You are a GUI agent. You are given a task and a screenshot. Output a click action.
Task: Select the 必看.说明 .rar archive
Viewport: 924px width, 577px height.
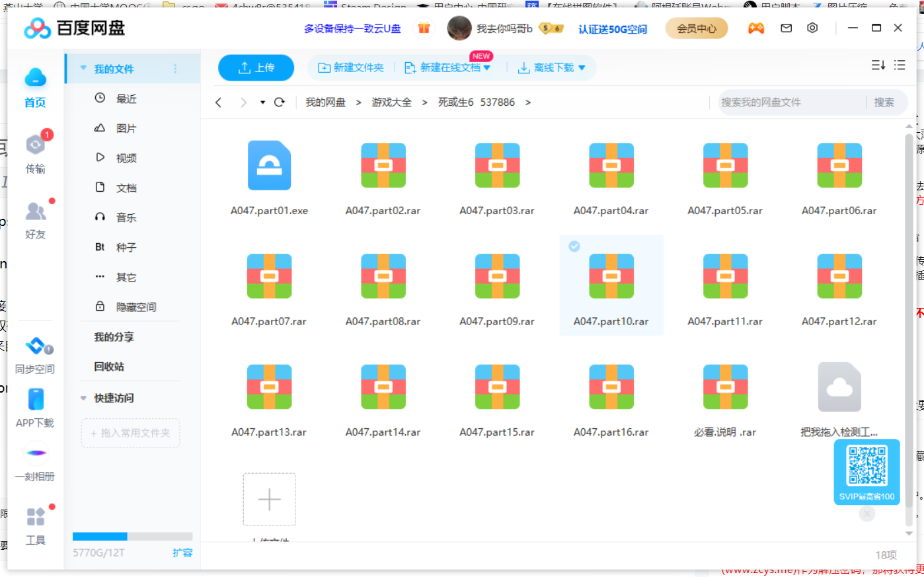(x=725, y=399)
